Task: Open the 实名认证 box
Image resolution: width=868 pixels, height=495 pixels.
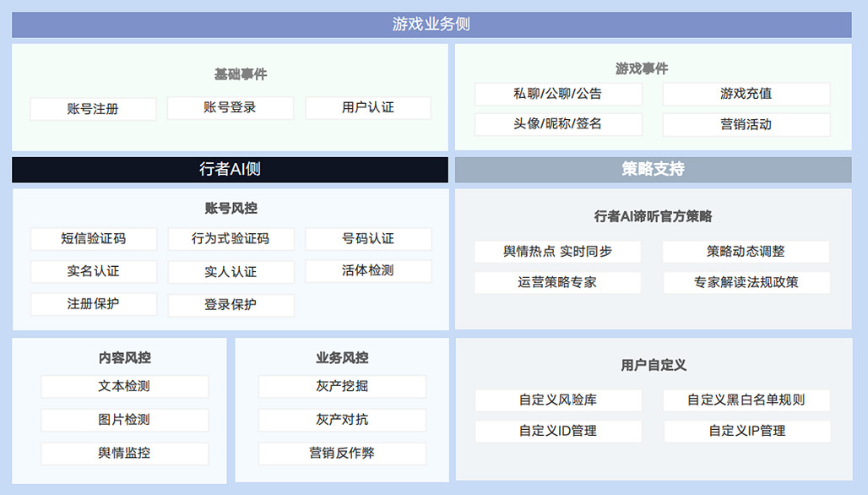Action: (93, 272)
